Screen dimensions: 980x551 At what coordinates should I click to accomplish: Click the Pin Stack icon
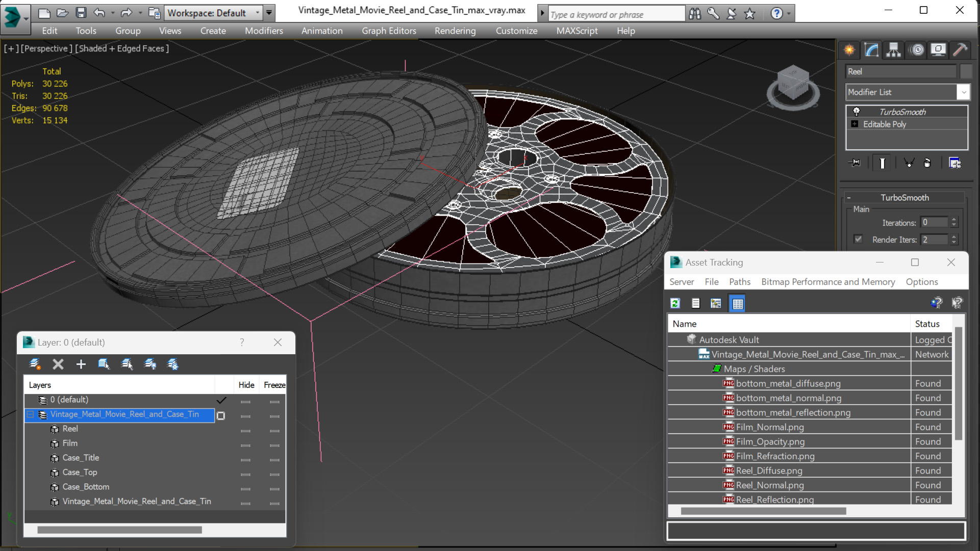(855, 163)
